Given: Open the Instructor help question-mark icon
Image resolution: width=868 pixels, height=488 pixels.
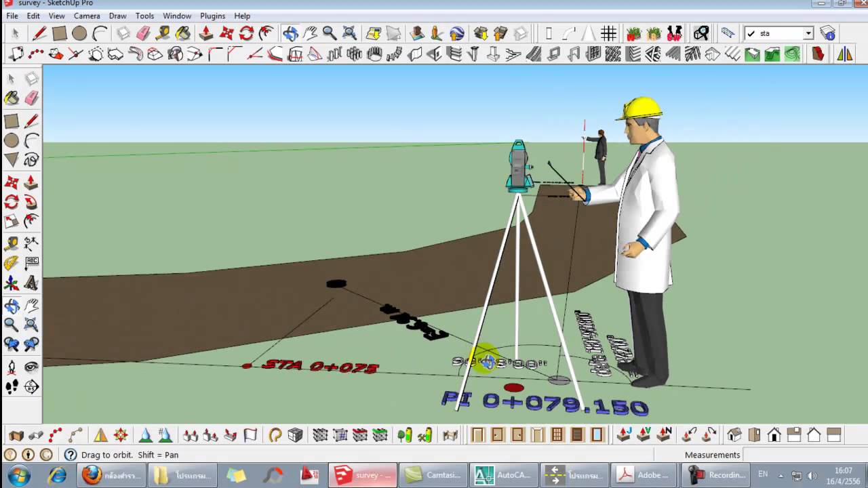Looking at the screenshot, I should click(71, 455).
